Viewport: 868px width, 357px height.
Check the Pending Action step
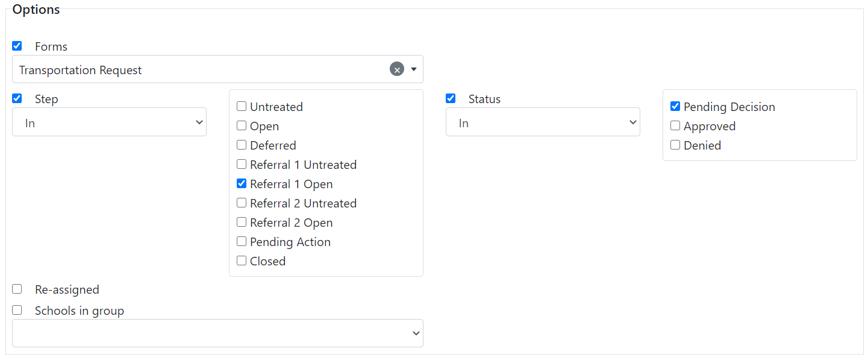point(242,241)
